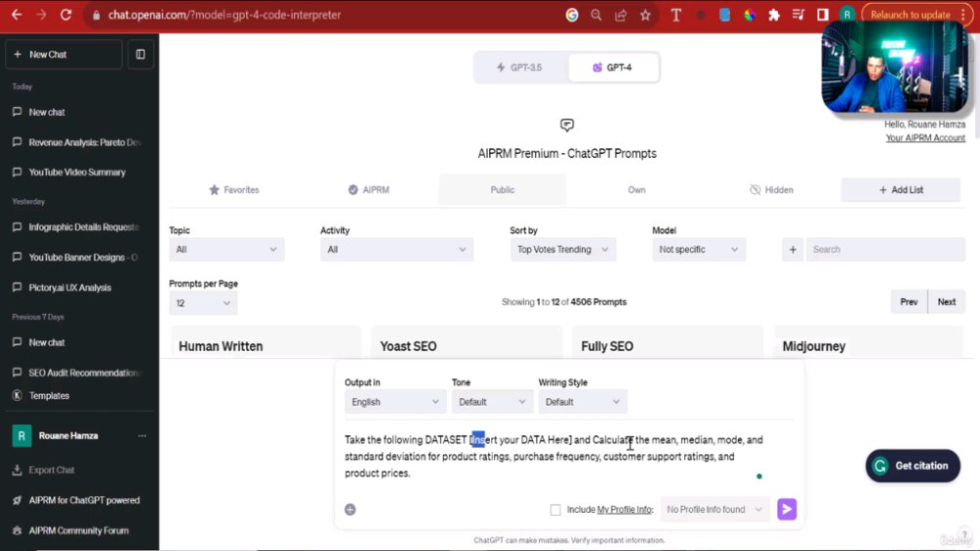Open Your AIPRM Account link

pos(925,138)
